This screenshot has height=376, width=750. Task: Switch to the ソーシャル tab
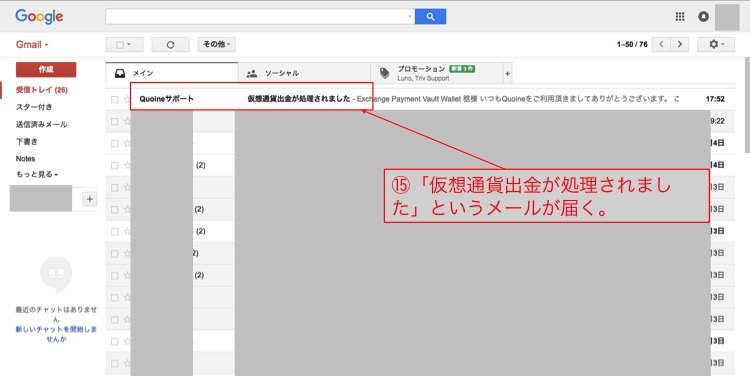click(304, 73)
